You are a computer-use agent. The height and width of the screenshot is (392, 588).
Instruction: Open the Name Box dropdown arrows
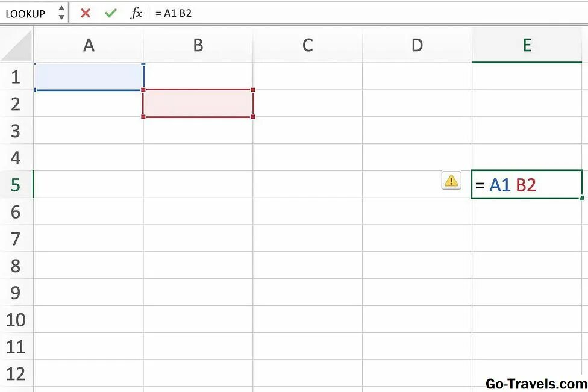click(x=61, y=13)
